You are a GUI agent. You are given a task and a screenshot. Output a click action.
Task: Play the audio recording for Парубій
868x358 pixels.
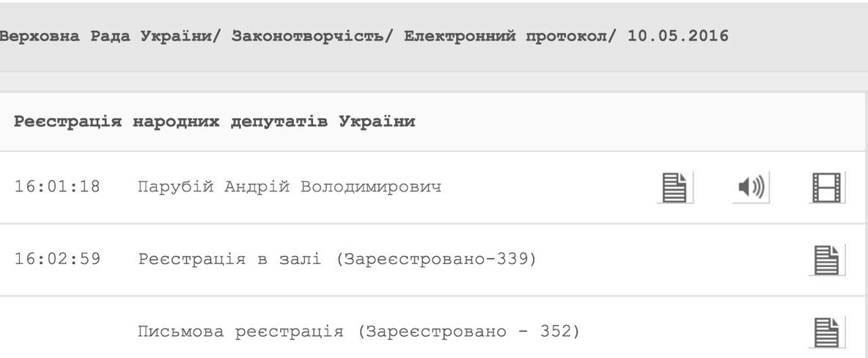[750, 188]
